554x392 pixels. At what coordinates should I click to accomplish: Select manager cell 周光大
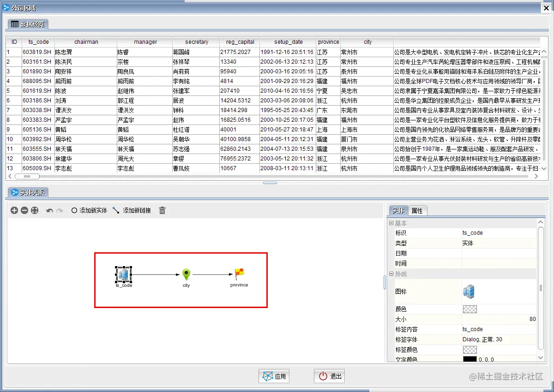[145, 159]
